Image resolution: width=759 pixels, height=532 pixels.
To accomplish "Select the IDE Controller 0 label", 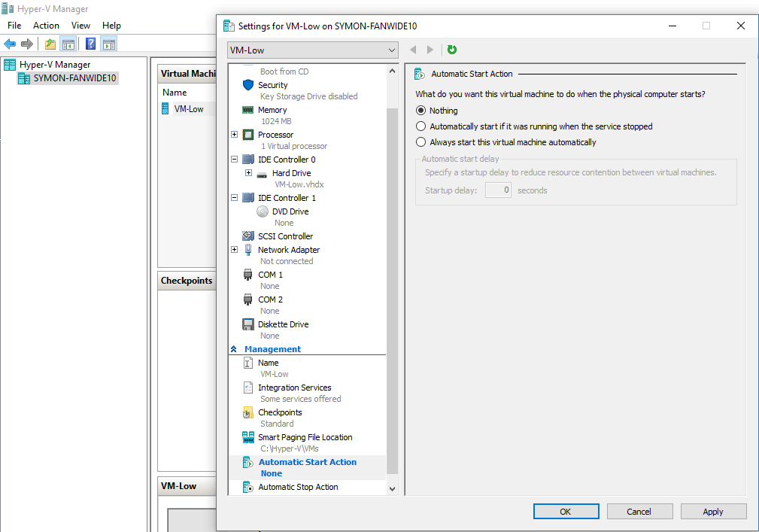I will (x=287, y=160).
